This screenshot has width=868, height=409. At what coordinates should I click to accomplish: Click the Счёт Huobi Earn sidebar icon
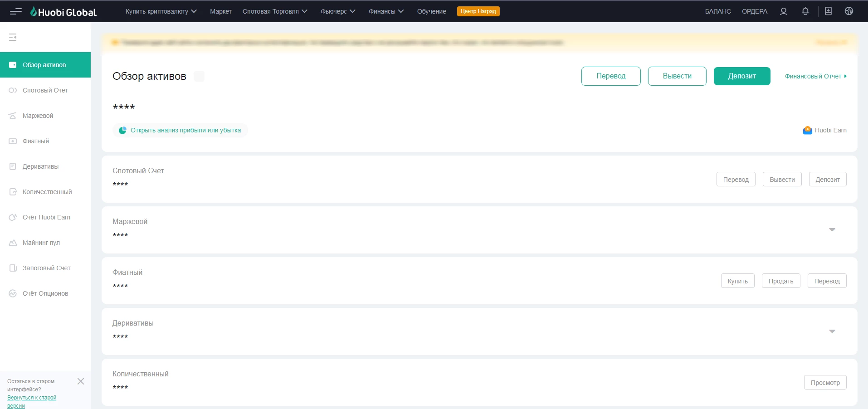click(13, 217)
